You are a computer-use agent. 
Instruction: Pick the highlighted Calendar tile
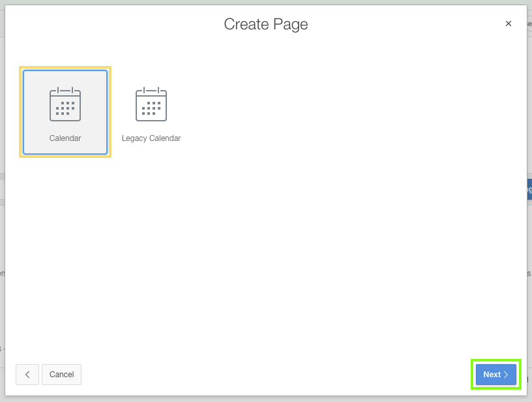click(x=65, y=112)
